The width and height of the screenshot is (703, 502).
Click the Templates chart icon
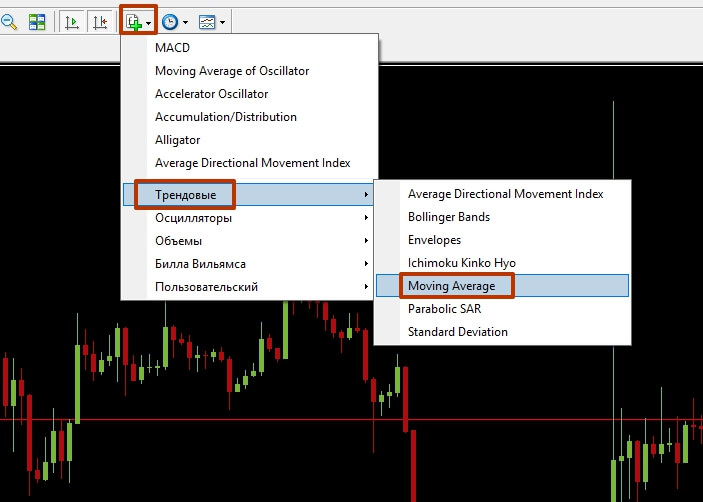pyautogui.click(x=207, y=21)
